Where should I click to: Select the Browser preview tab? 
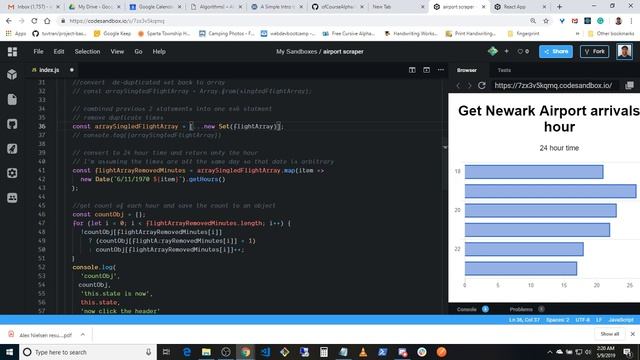pos(467,70)
